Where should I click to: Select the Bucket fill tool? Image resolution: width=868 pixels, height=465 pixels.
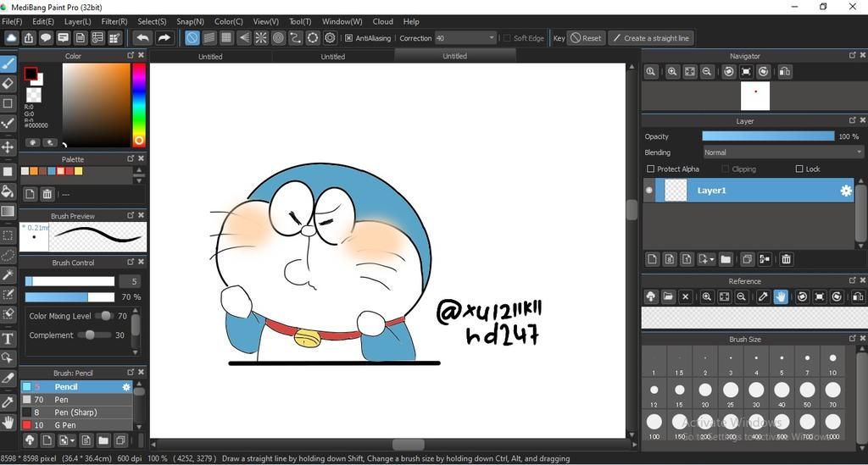8,192
